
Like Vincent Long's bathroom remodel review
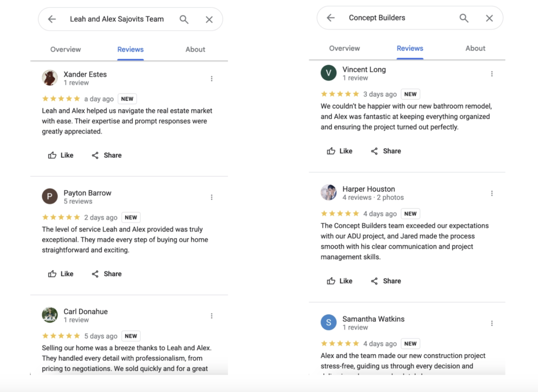pyautogui.click(x=340, y=151)
